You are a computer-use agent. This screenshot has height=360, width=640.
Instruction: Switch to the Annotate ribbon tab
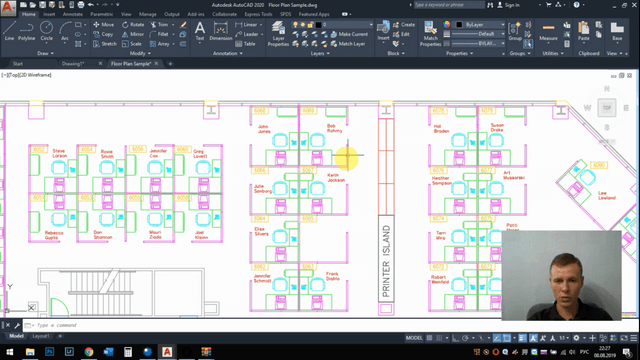tap(73, 14)
